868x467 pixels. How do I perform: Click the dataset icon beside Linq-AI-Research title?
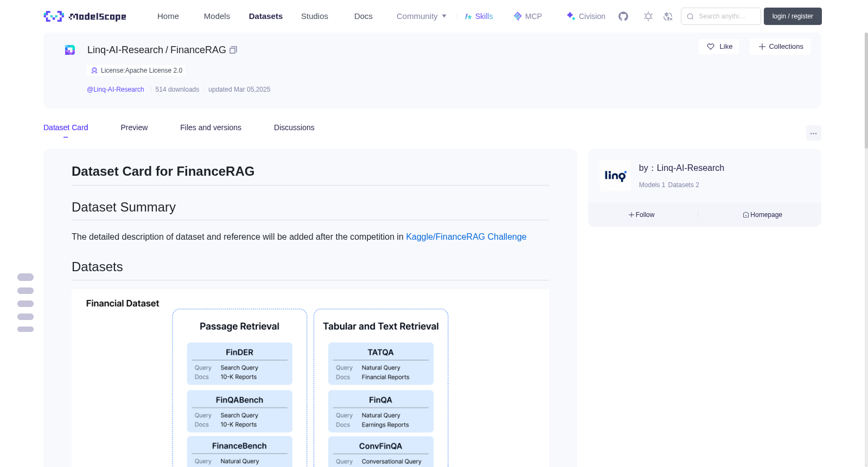[x=70, y=50]
